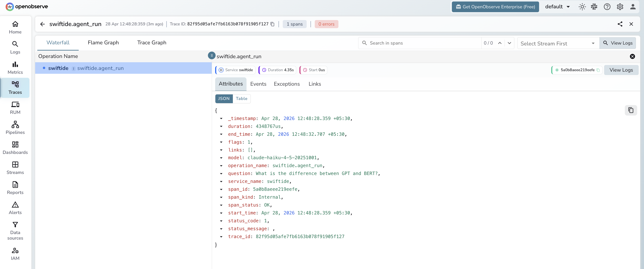Viewport: 644px width, 269px height.
Task: Copy the span attributes JSON
Action: click(631, 110)
